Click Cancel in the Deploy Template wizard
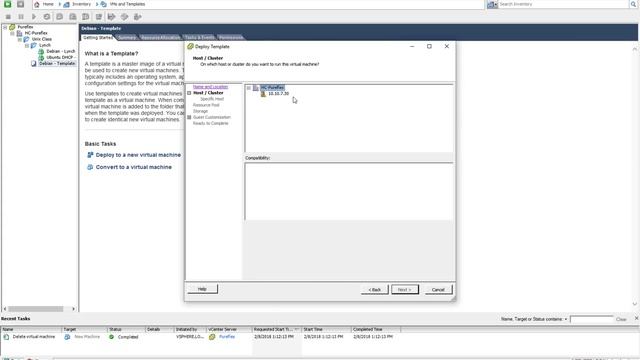 pyautogui.click(x=438, y=289)
